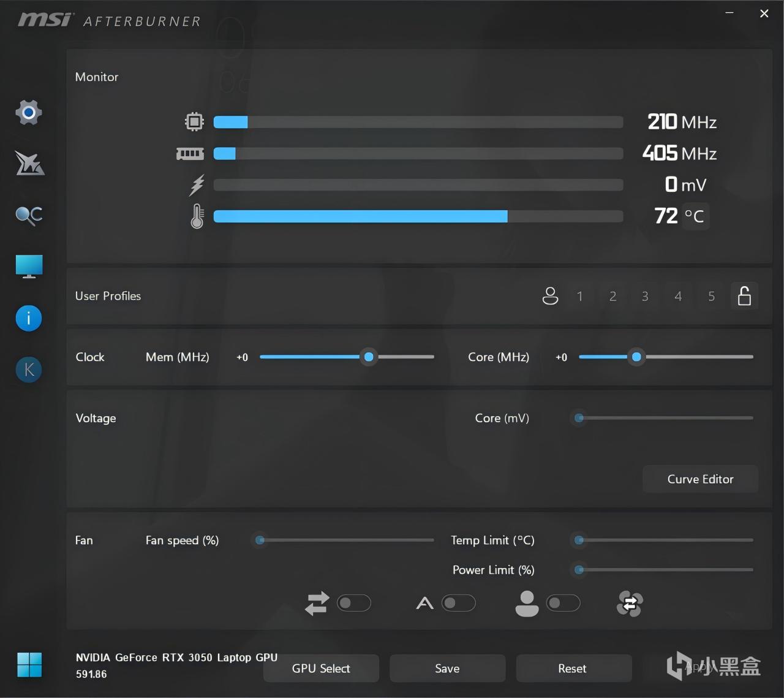Click the user profile person icon

[x=550, y=296]
